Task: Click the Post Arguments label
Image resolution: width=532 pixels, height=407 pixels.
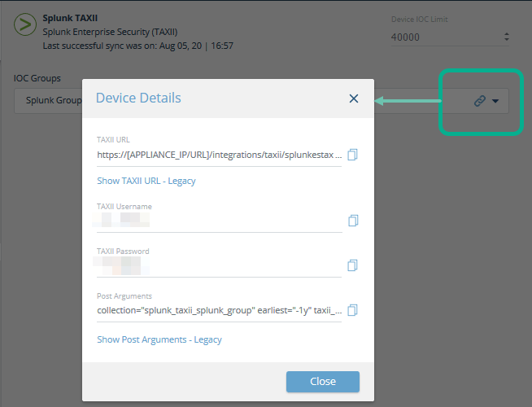Action: coord(124,296)
